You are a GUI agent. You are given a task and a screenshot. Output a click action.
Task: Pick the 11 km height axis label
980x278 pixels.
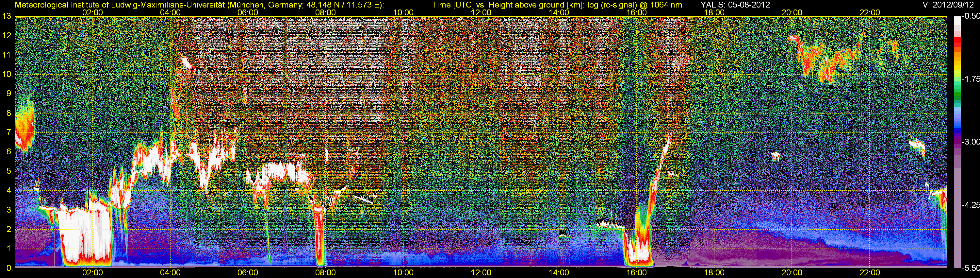(7, 55)
